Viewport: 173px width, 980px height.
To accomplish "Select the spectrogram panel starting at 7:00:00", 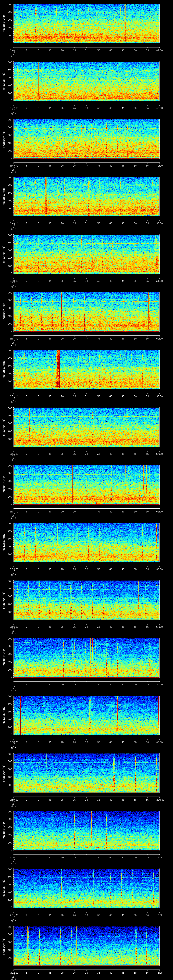I will [x=86, y=830].
